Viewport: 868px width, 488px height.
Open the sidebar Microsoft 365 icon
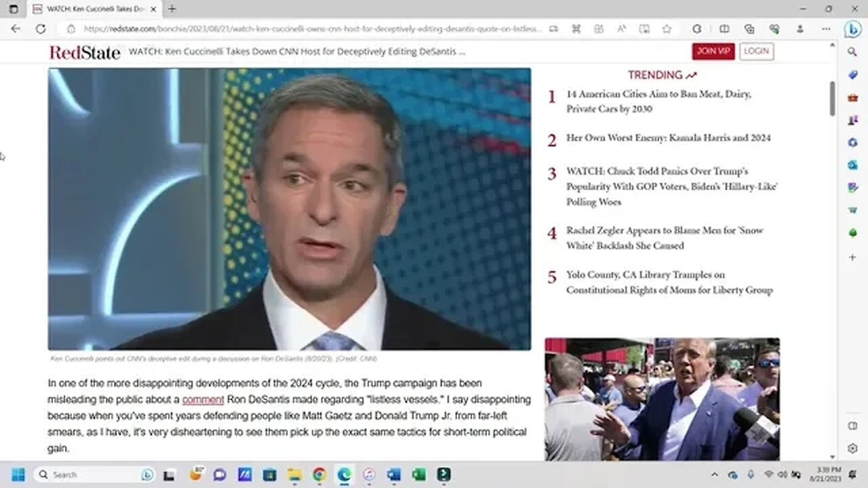pyautogui.click(x=852, y=142)
